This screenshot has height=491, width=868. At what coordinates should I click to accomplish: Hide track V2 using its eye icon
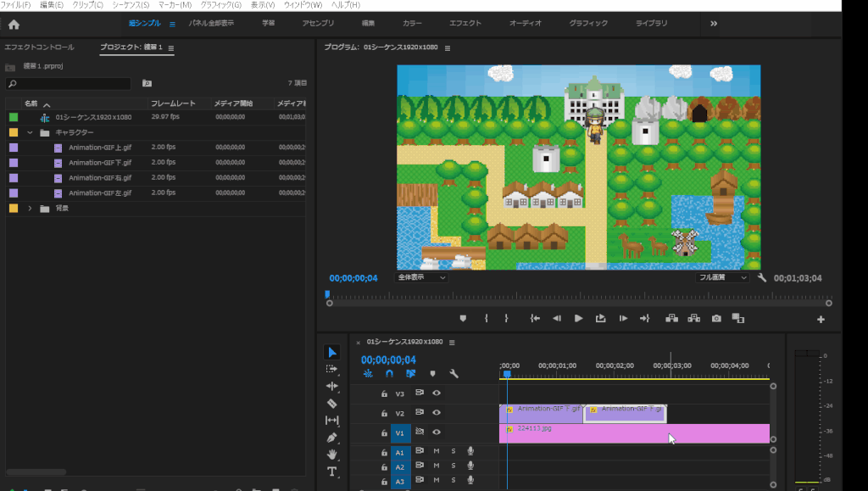437,413
